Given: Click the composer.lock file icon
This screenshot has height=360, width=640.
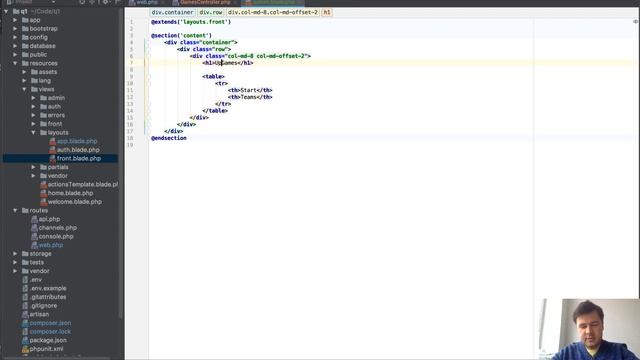Looking at the screenshot, I should point(25,331).
